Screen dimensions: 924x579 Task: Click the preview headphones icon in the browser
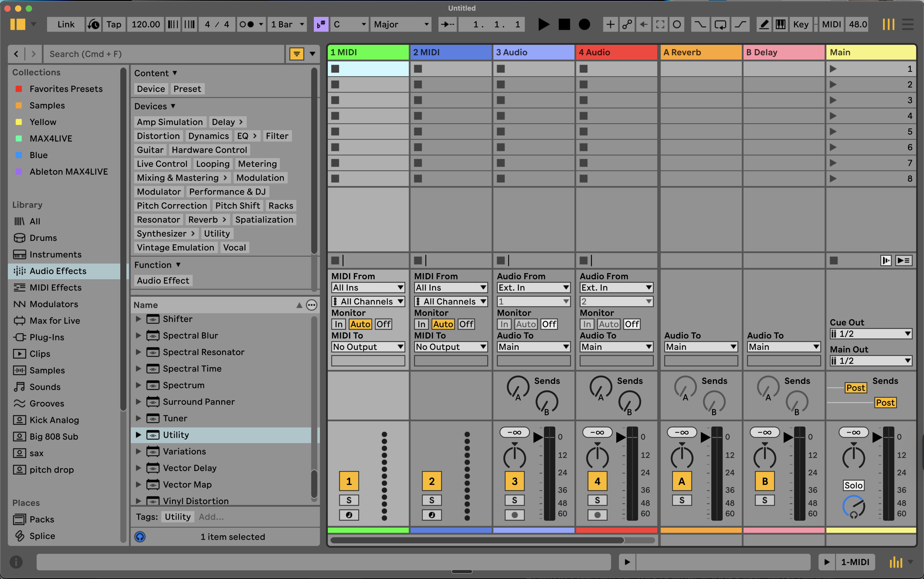click(x=140, y=537)
